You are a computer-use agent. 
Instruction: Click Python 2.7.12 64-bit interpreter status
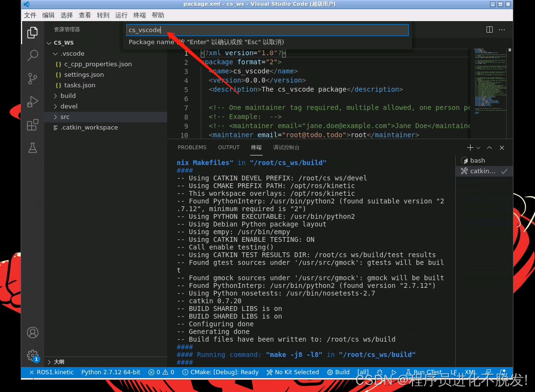tap(111, 372)
